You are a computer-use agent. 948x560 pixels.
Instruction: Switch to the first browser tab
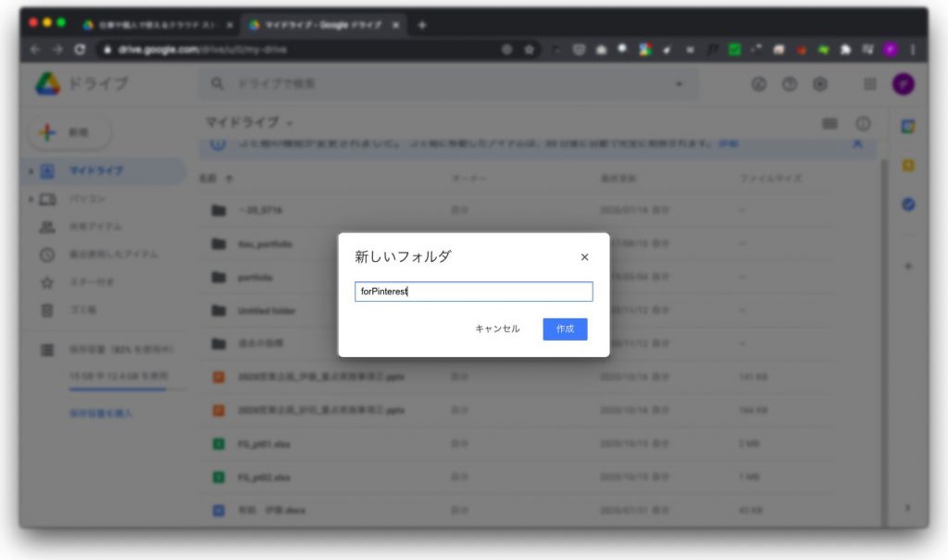pos(158,25)
